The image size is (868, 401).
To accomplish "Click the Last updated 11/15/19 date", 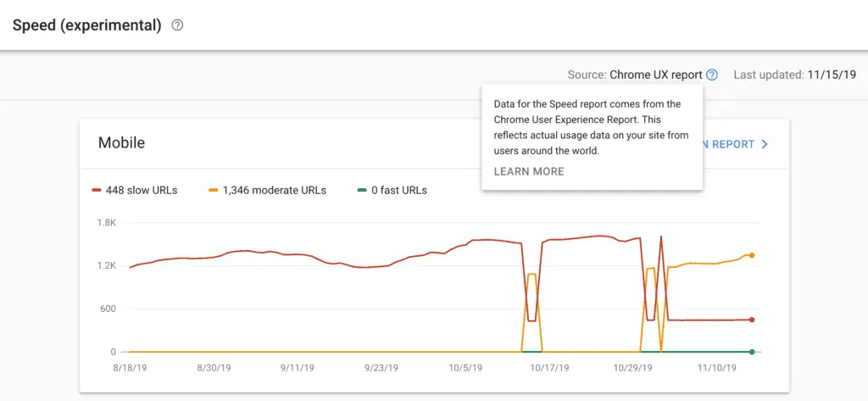I will 832,75.
